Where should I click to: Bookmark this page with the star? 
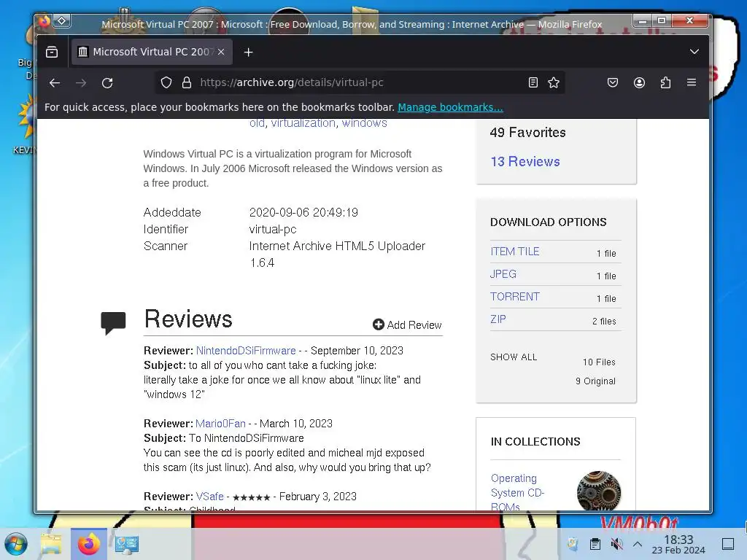[x=554, y=82]
